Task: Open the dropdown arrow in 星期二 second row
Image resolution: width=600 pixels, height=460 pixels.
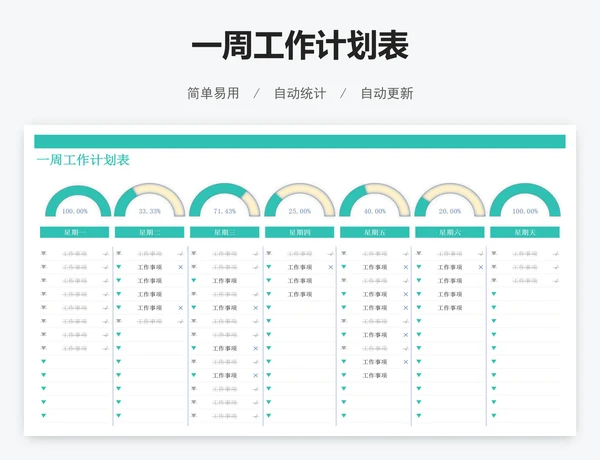Action: click(119, 267)
